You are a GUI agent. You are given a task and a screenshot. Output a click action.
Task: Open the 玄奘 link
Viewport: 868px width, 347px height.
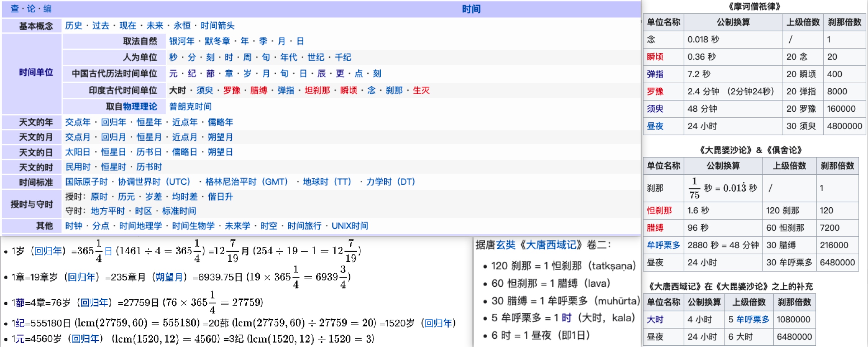click(505, 245)
